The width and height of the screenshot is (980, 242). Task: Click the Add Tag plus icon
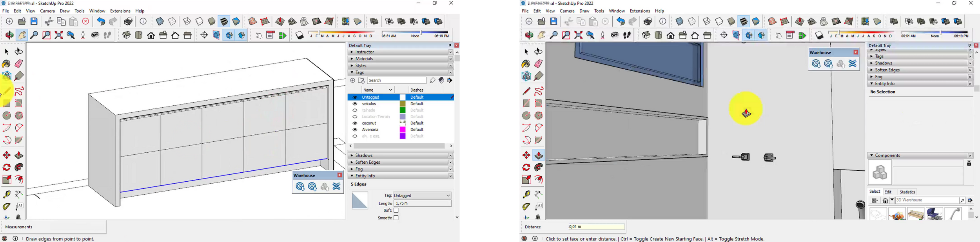[x=352, y=81]
